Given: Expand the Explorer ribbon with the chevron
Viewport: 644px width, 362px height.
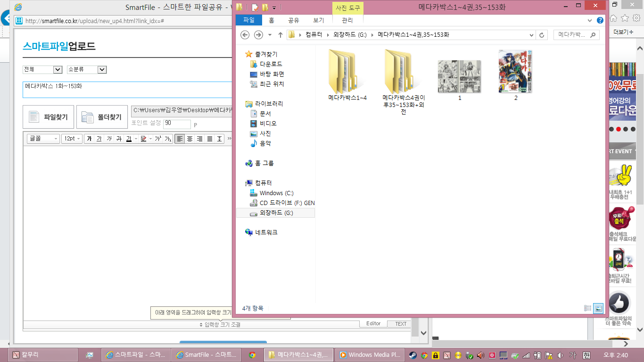Looking at the screenshot, I should [x=590, y=20].
